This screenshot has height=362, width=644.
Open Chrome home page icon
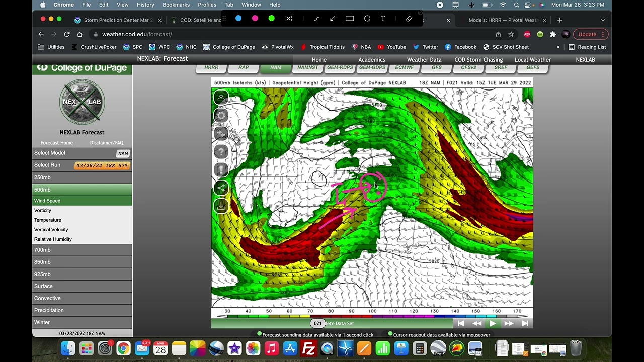[79, 34]
